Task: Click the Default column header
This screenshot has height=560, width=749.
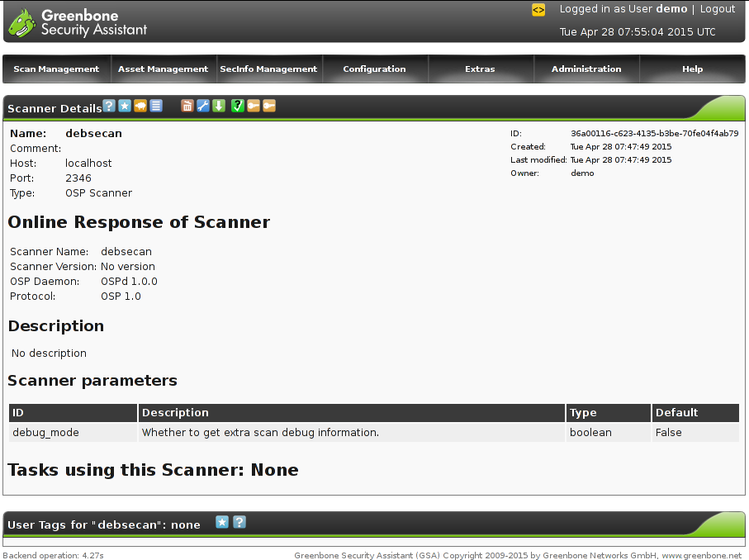Action: click(695, 413)
